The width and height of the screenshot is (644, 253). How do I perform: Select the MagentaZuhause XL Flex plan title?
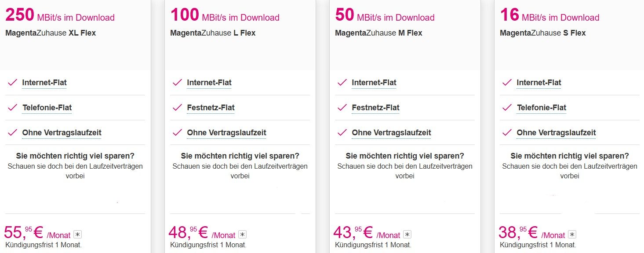[51, 33]
